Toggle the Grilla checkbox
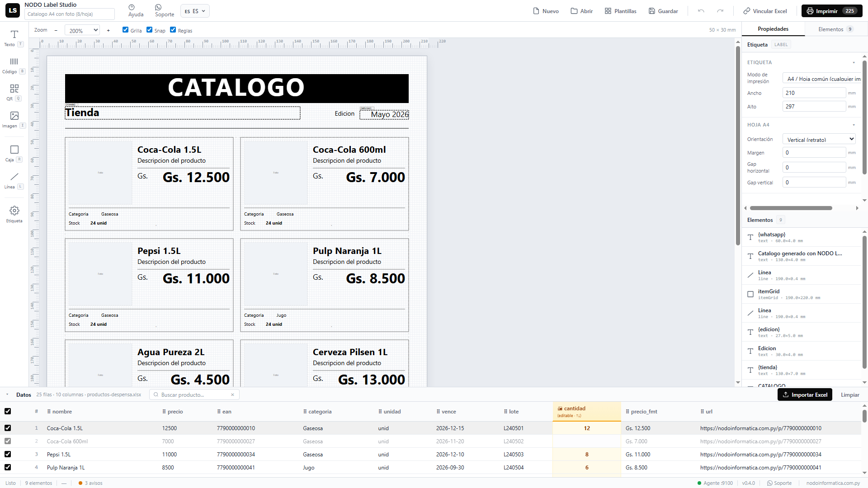The width and height of the screenshot is (868, 488). 125,30
